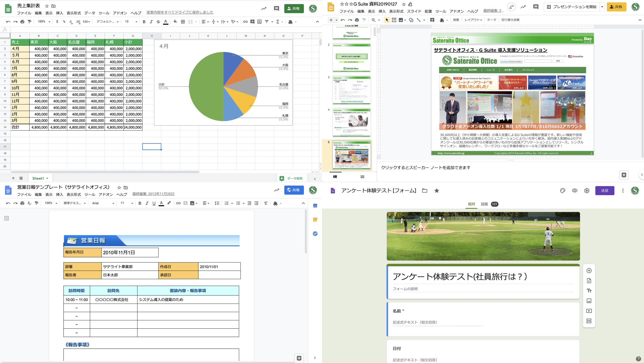Toggle italic in Sheets toolbar
The width and height of the screenshot is (644, 363).
coord(151,22)
